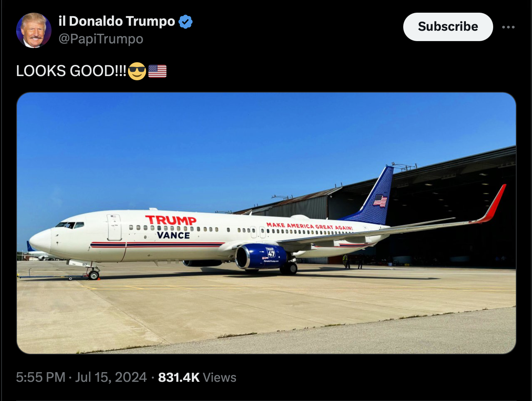View the 831.4K views count
The image size is (532, 401).
tap(179, 377)
